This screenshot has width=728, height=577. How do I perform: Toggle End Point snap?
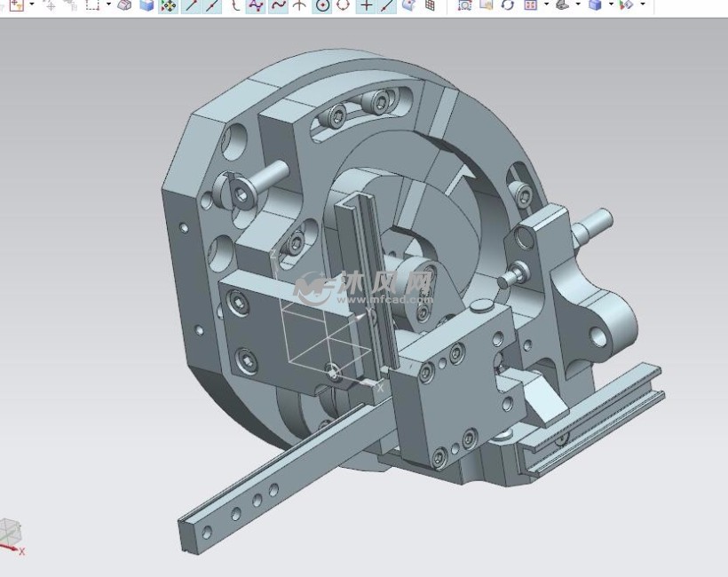[191, 5]
